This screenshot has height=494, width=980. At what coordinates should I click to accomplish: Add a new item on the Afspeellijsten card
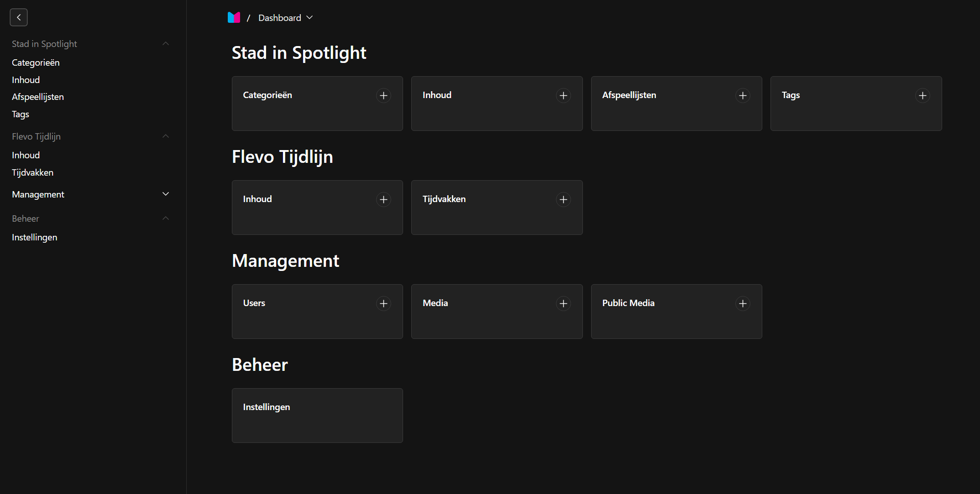pyautogui.click(x=743, y=95)
